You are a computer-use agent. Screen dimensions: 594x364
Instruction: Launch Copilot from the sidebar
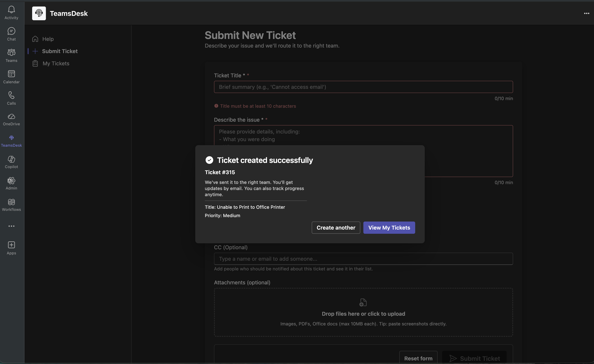[x=11, y=159]
